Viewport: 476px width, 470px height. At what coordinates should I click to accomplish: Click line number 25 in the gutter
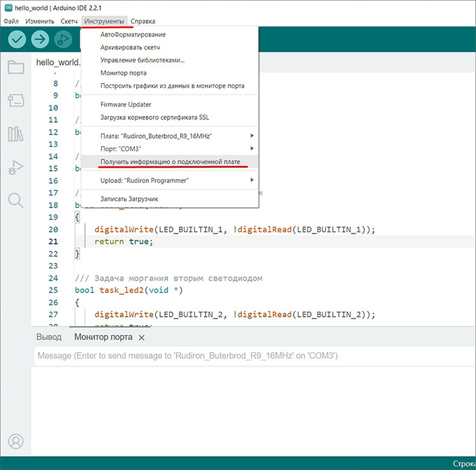(x=53, y=291)
